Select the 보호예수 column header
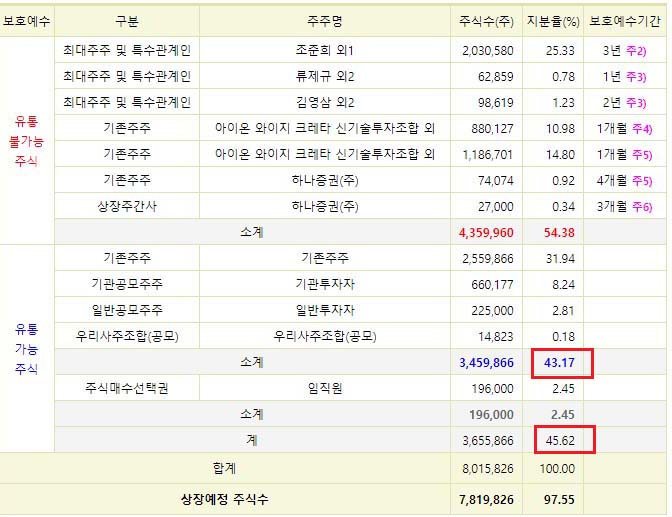 (x=27, y=21)
